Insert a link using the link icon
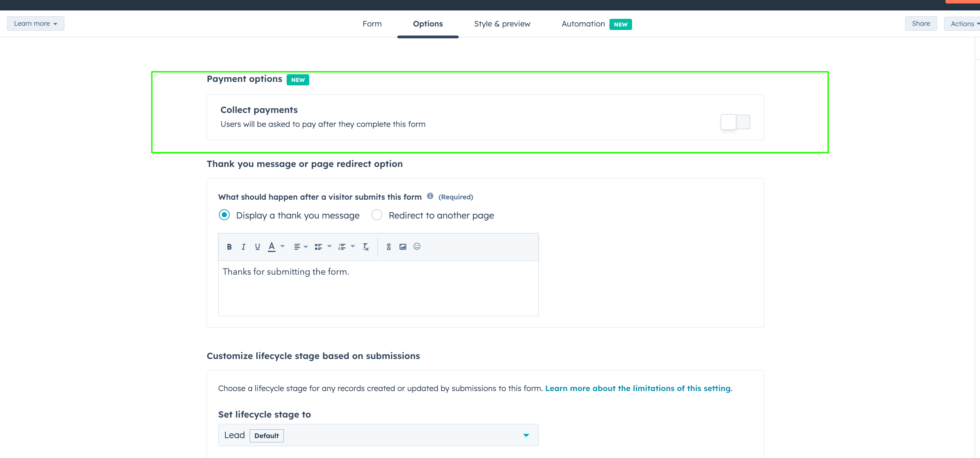This screenshot has width=980, height=458. click(388, 247)
